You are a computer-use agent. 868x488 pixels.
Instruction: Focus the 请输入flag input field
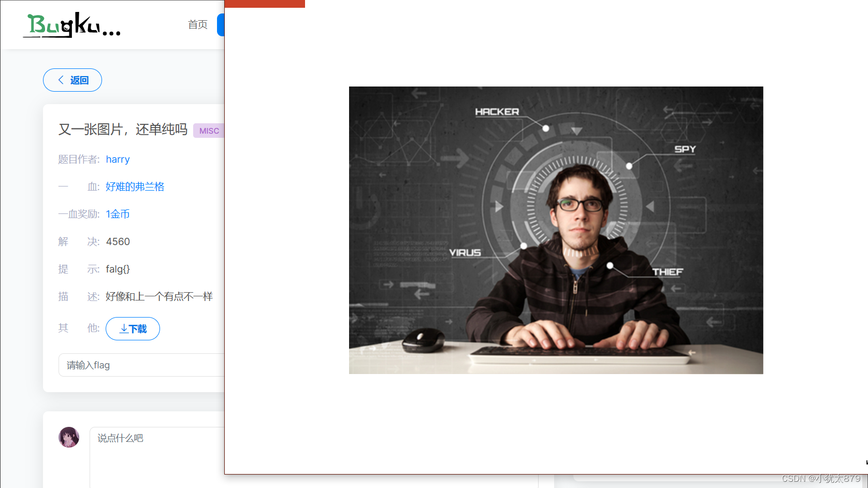point(141,365)
